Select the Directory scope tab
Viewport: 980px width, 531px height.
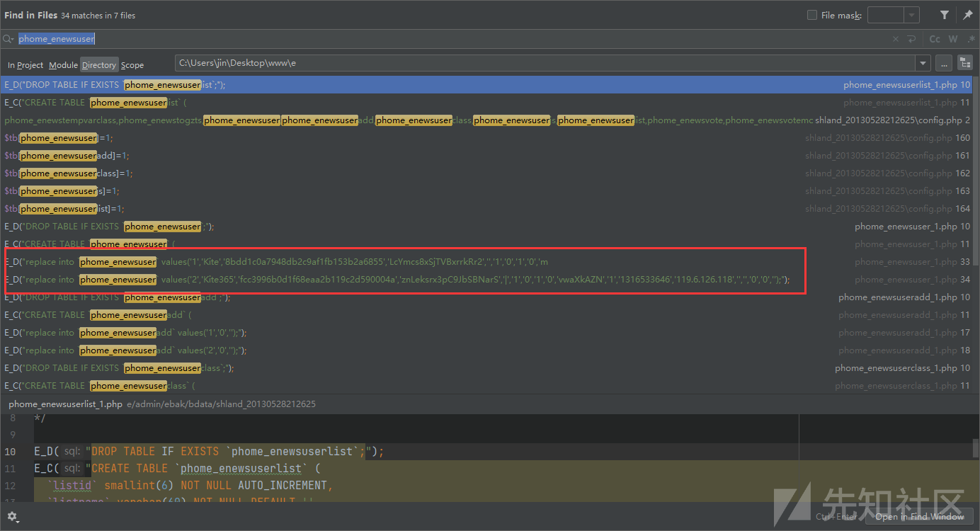pyautogui.click(x=99, y=65)
